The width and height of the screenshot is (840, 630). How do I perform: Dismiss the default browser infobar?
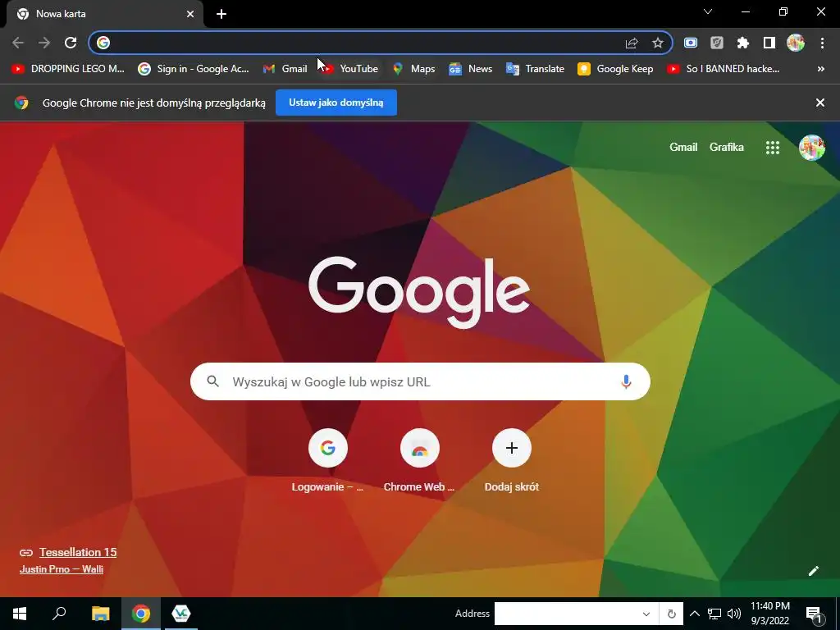point(820,103)
